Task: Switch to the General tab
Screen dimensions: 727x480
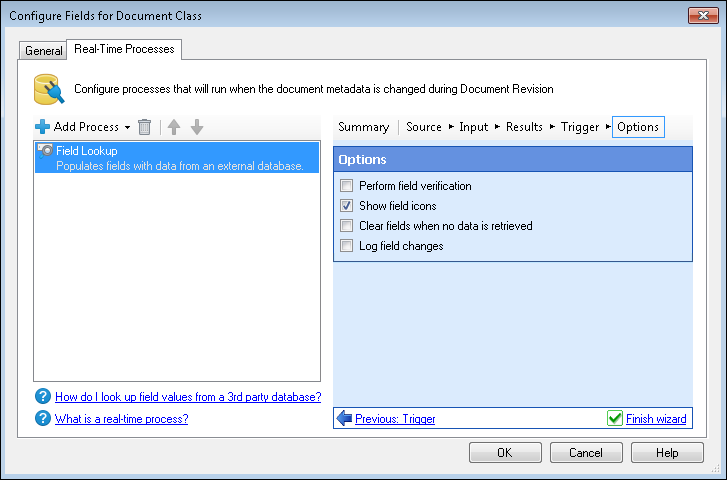Action: (43, 50)
